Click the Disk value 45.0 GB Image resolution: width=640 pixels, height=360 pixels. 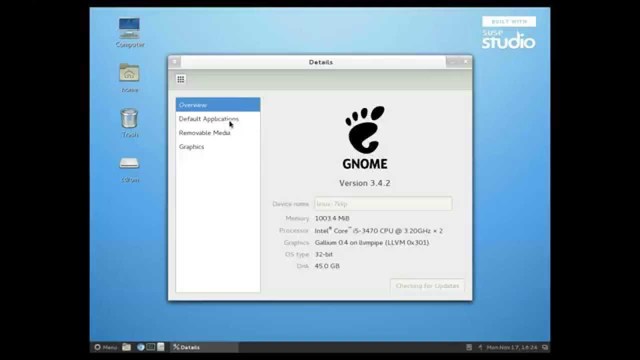327,266
